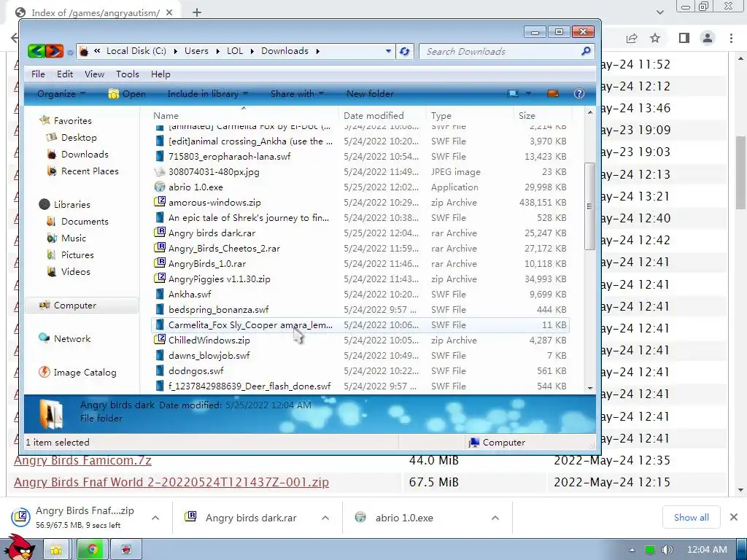Click the Music library icon
747x560 pixels.
(x=52, y=238)
